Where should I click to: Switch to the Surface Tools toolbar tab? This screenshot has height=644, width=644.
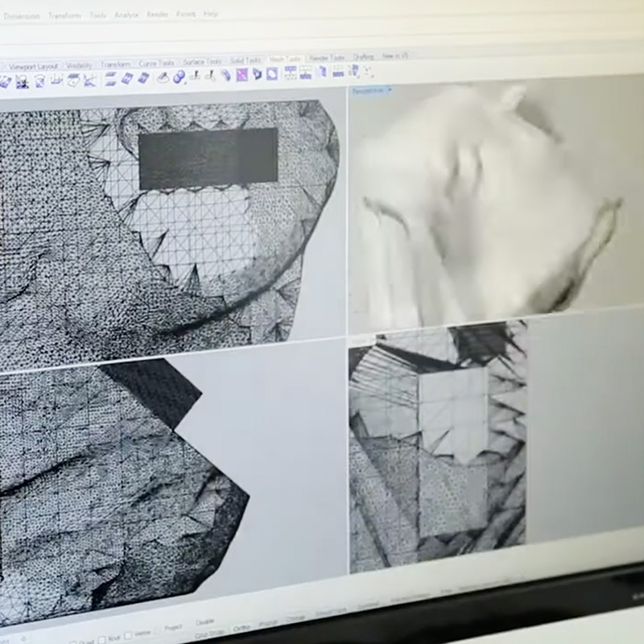point(201,62)
